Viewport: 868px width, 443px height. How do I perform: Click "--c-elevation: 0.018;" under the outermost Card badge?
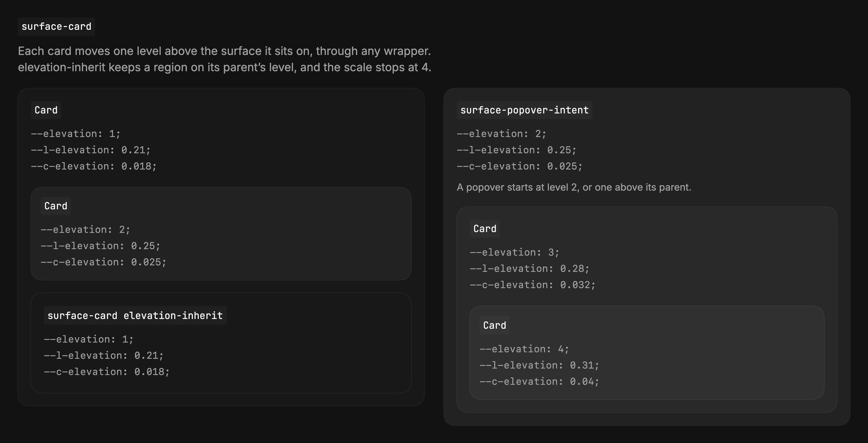[x=94, y=166]
